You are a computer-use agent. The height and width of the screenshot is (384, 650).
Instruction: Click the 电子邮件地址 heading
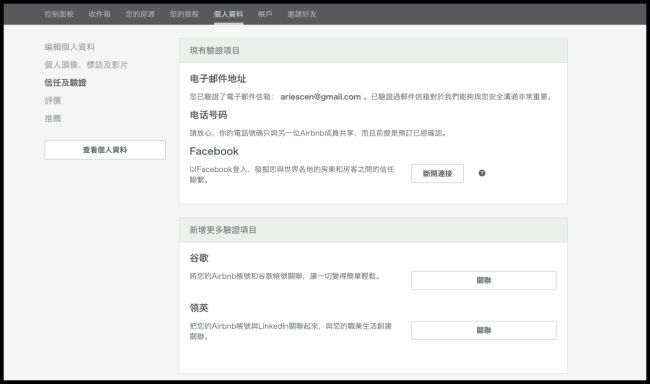tap(218, 79)
